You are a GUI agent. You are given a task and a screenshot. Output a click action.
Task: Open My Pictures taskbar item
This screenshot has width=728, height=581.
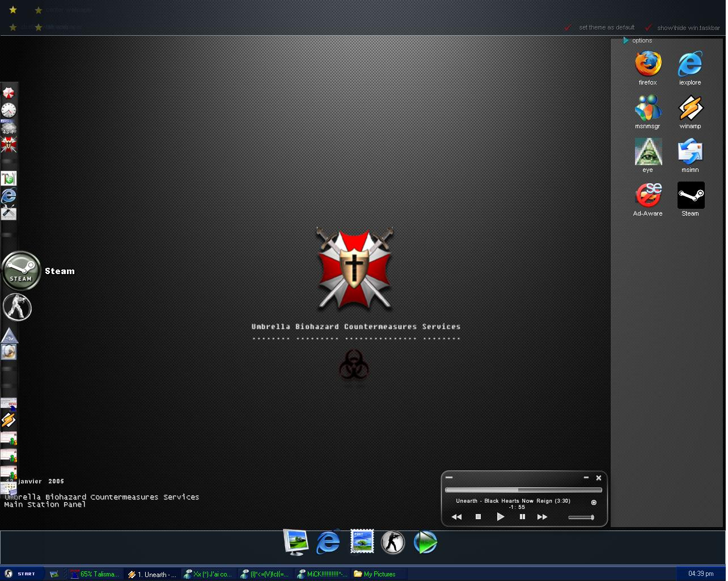[x=379, y=574]
